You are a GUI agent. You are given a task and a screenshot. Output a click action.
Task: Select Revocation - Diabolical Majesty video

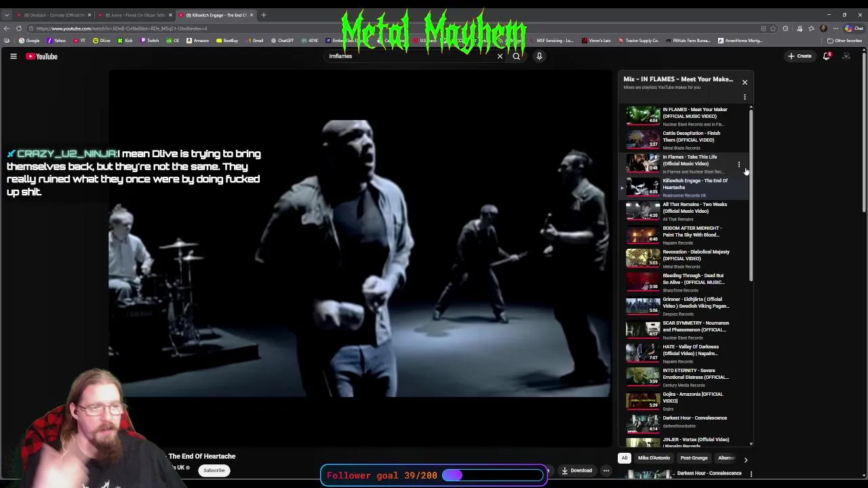(685, 258)
